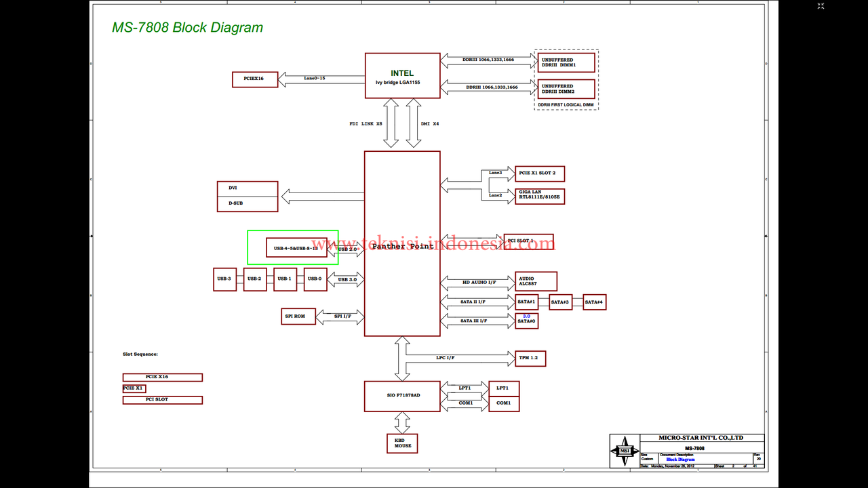Image resolution: width=868 pixels, height=488 pixels.
Task: Click the AUDIO ALC887 block
Action: tap(536, 281)
